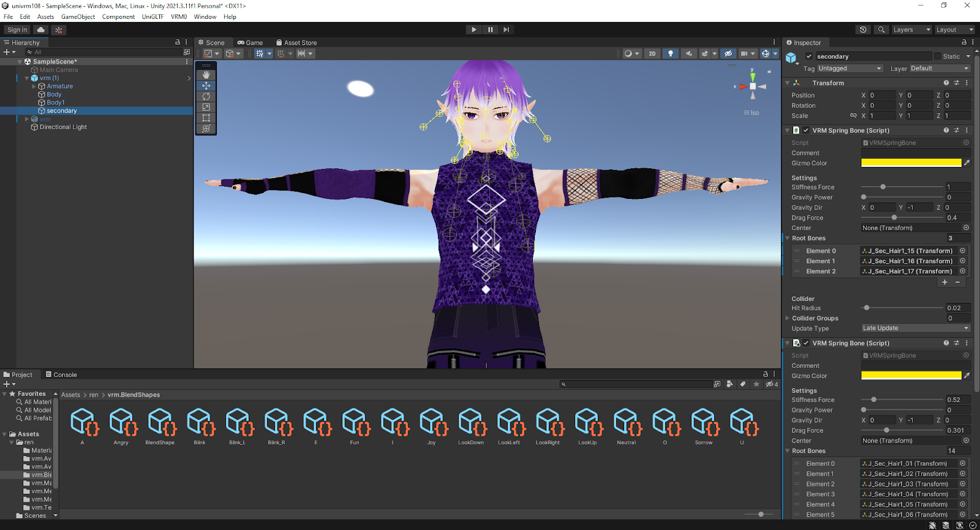Switch to the Asset Store tab

296,42
